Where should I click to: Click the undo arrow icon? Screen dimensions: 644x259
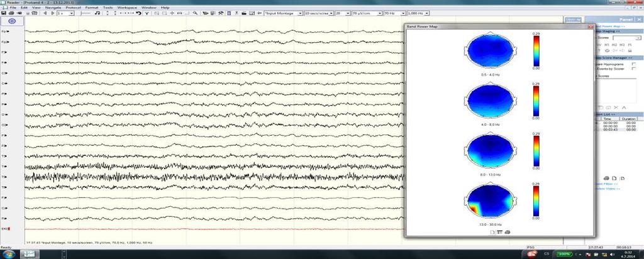click(139, 13)
